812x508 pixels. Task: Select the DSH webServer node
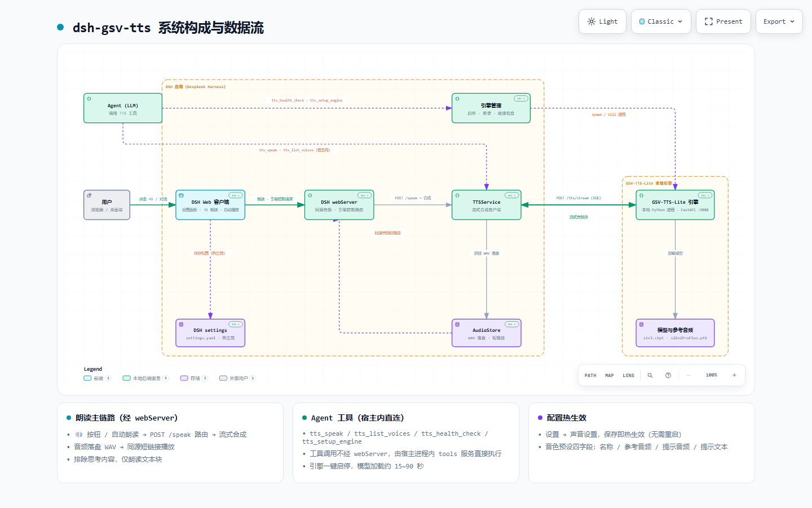click(339, 205)
